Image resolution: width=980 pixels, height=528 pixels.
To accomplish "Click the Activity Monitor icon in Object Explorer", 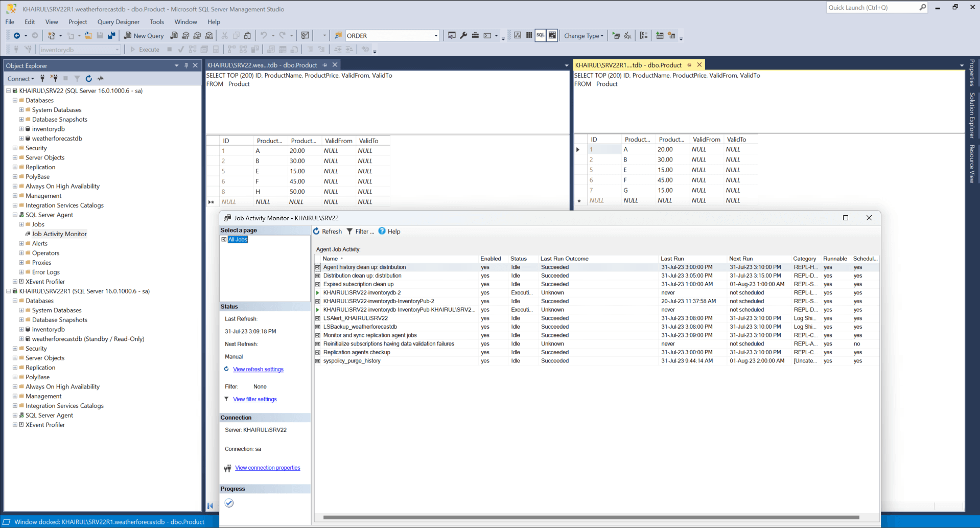I will tap(101, 79).
